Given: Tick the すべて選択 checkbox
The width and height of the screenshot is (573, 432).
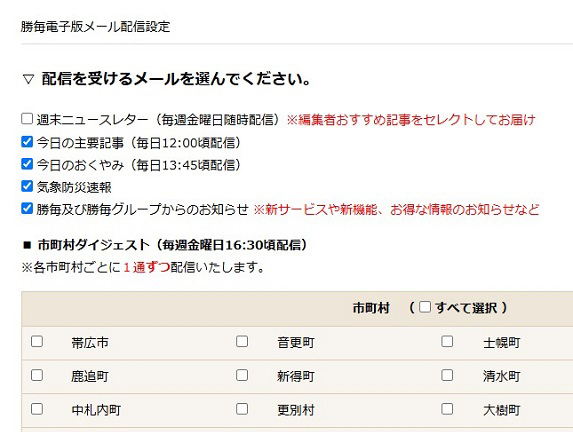Looking at the screenshot, I should (425, 307).
